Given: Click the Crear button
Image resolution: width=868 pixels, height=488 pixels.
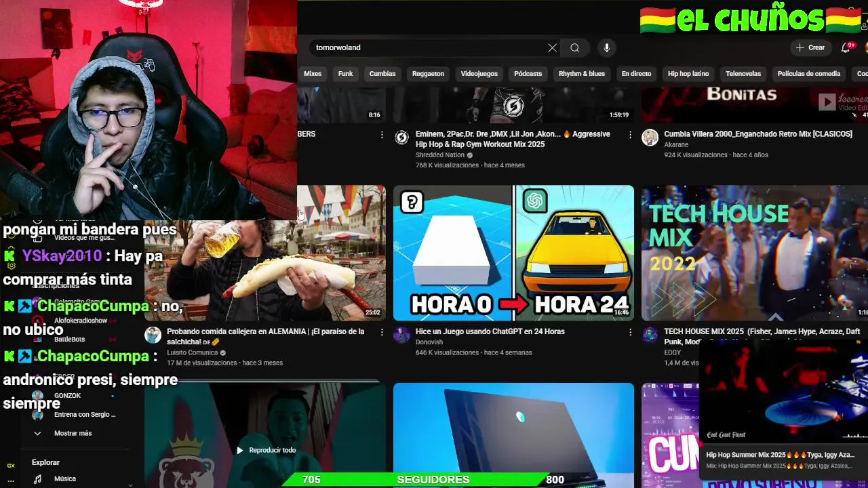Looking at the screenshot, I should pyautogui.click(x=810, y=47).
